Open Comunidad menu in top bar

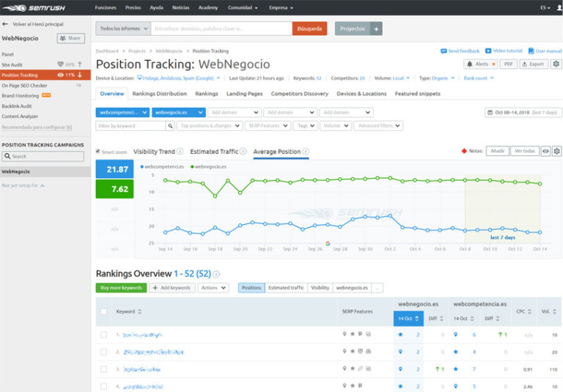click(x=243, y=7)
